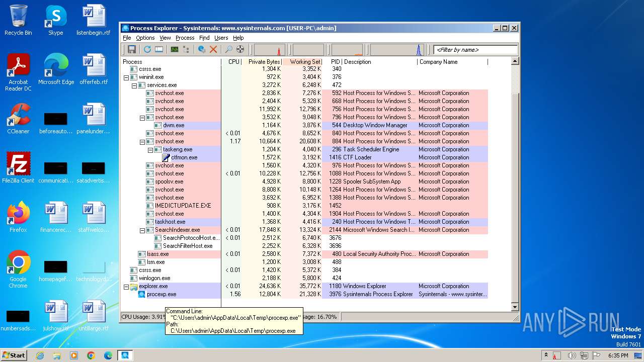The height and width of the screenshot is (362, 644).
Task: Select offerfeb.rtf desktop file
Action: point(94,70)
